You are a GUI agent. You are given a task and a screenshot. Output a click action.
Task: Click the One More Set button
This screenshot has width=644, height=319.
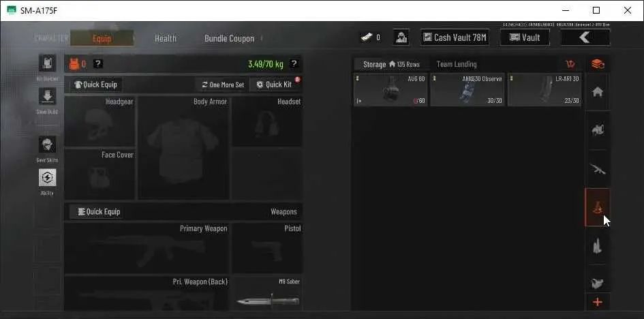tap(222, 85)
